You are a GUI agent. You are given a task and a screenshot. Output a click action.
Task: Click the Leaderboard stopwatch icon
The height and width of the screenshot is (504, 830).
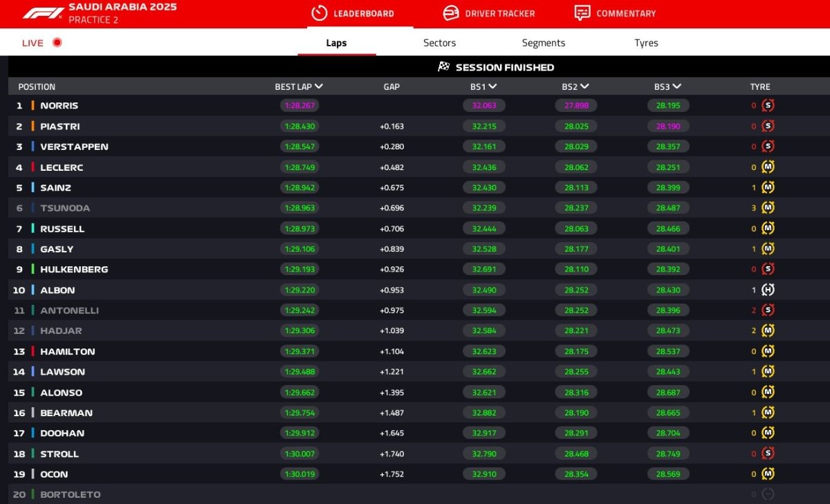coord(319,13)
